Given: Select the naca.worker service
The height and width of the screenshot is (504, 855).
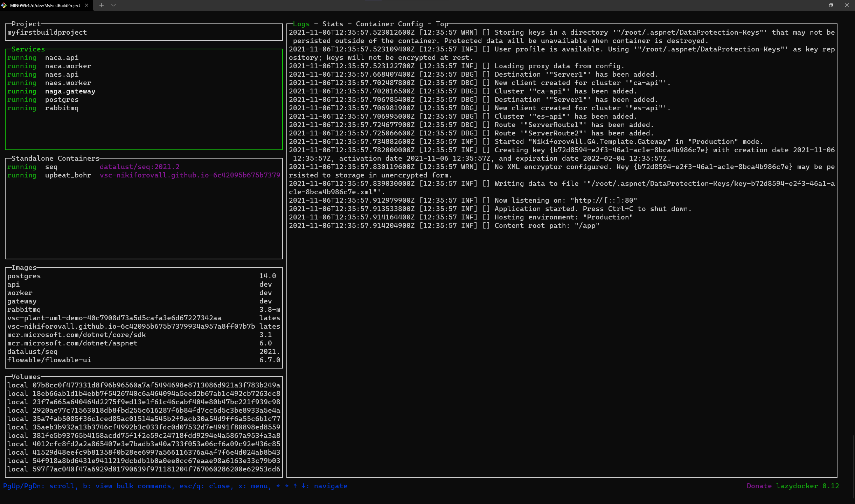Looking at the screenshot, I should tap(144, 66).
